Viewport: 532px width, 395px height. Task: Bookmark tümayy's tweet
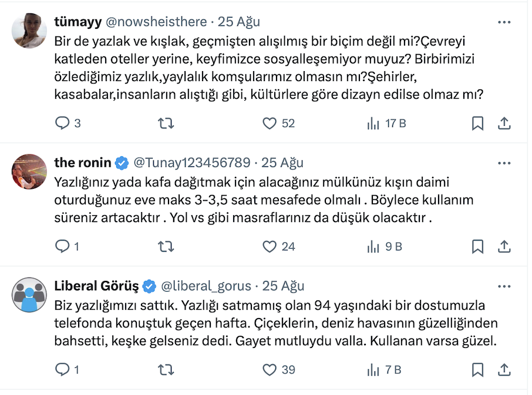[478, 123]
